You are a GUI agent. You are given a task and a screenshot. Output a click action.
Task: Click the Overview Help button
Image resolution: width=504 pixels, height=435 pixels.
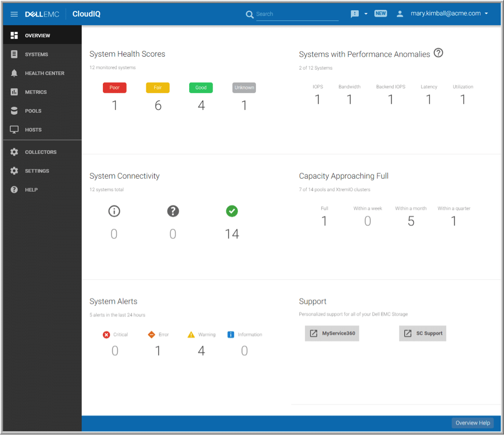(472, 423)
